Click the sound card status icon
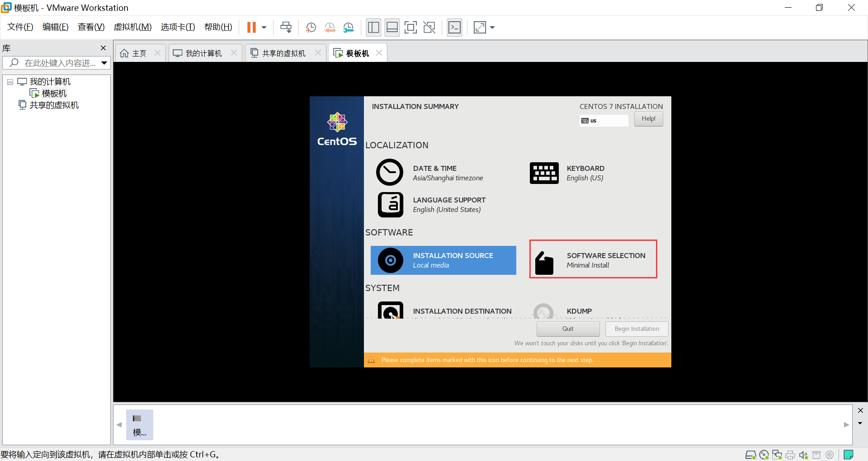868x461 pixels. pyautogui.click(x=803, y=455)
